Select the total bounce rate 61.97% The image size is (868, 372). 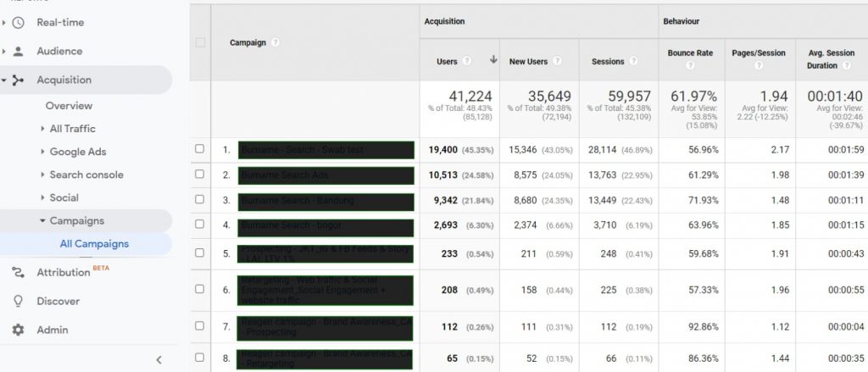[x=693, y=97]
